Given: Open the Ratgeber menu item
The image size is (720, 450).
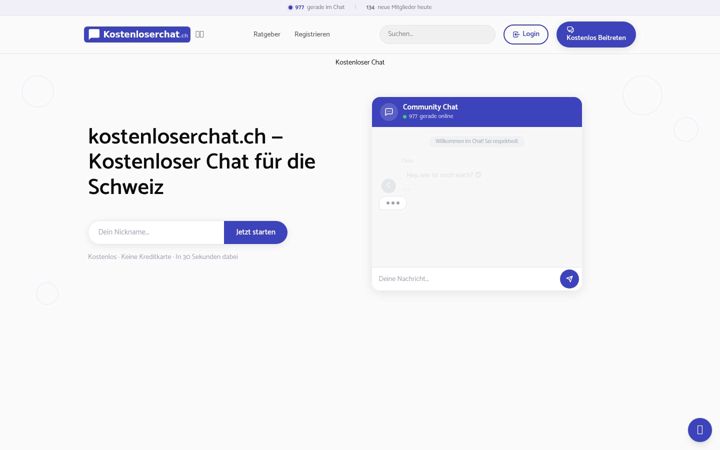Looking at the screenshot, I should pos(267,34).
